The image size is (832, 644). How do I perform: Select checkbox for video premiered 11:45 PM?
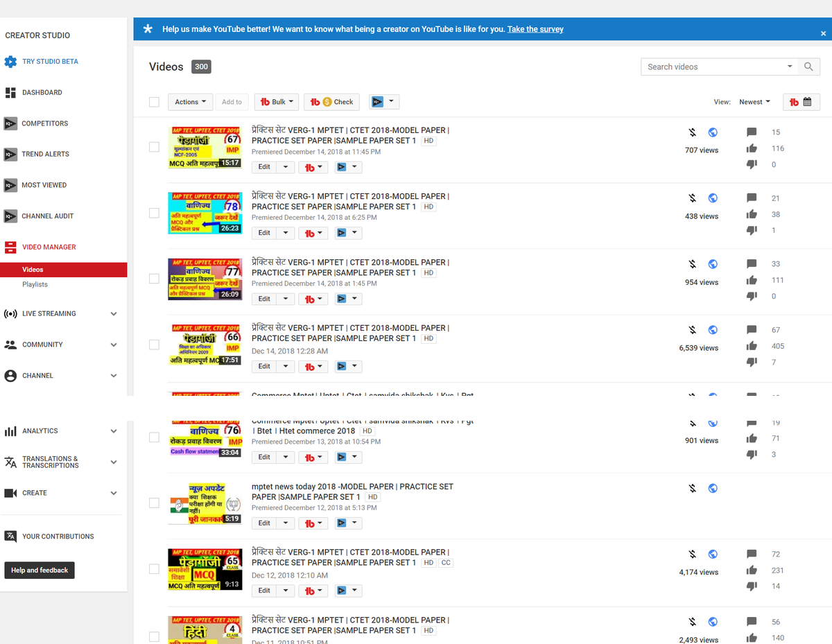(154, 147)
